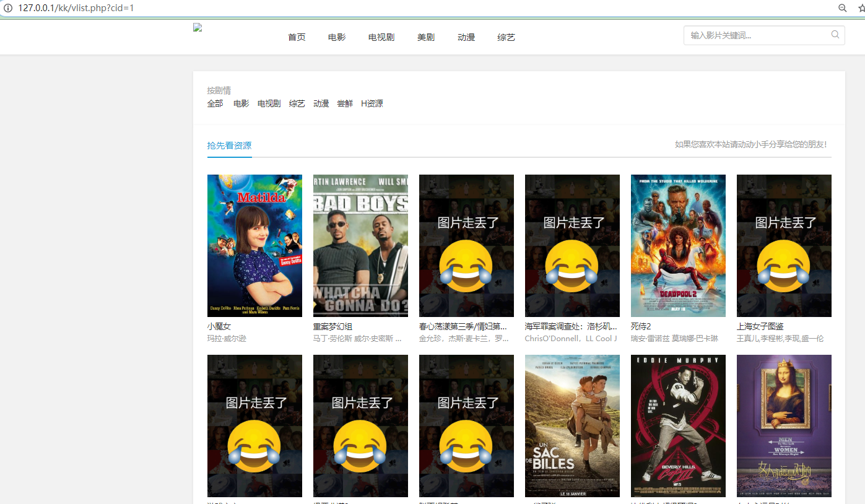The image size is (865, 504).
Task: Click the 如果您喜欢本站请动动小手分享给您的朋友 notice text
Action: coord(750,144)
